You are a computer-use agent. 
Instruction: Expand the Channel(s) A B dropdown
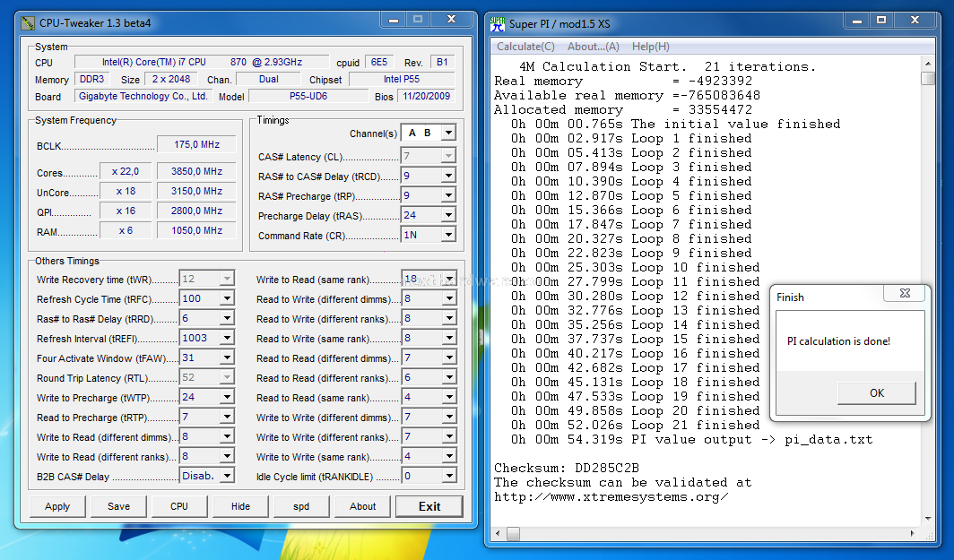448,134
